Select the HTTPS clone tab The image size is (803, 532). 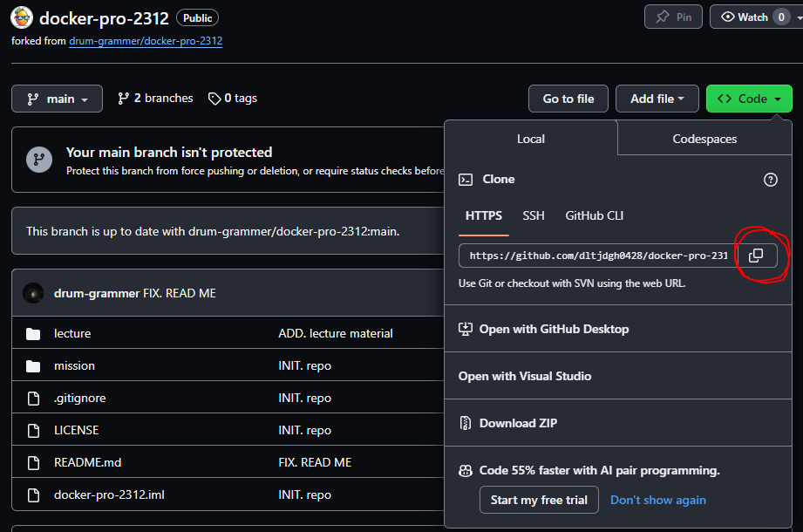pyautogui.click(x=483, y=216)
